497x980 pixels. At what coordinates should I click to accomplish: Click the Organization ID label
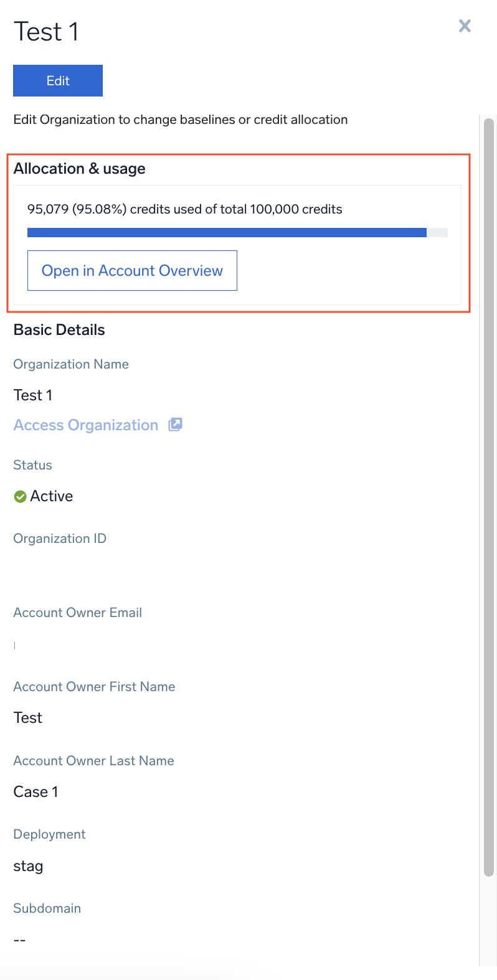[x=60, y=539]
